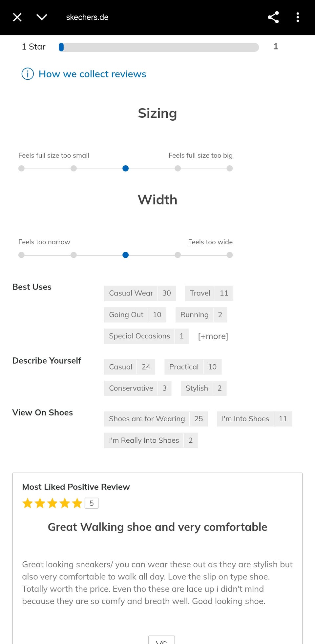Viewport: 315px width, 644px height.
Task: Click the 1 Star rating bar
Action: click(x=158, y=47)
